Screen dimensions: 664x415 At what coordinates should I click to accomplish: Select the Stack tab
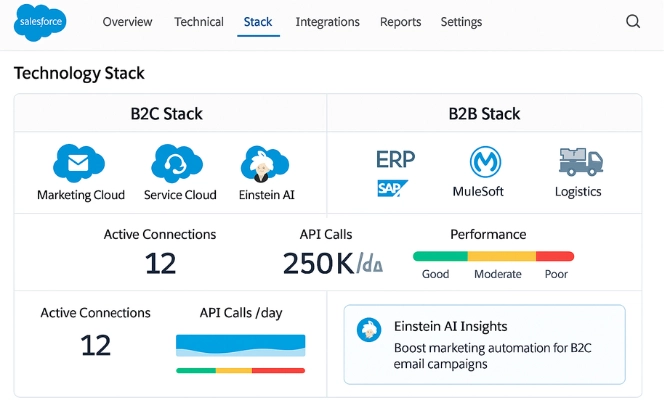[259, 22]
